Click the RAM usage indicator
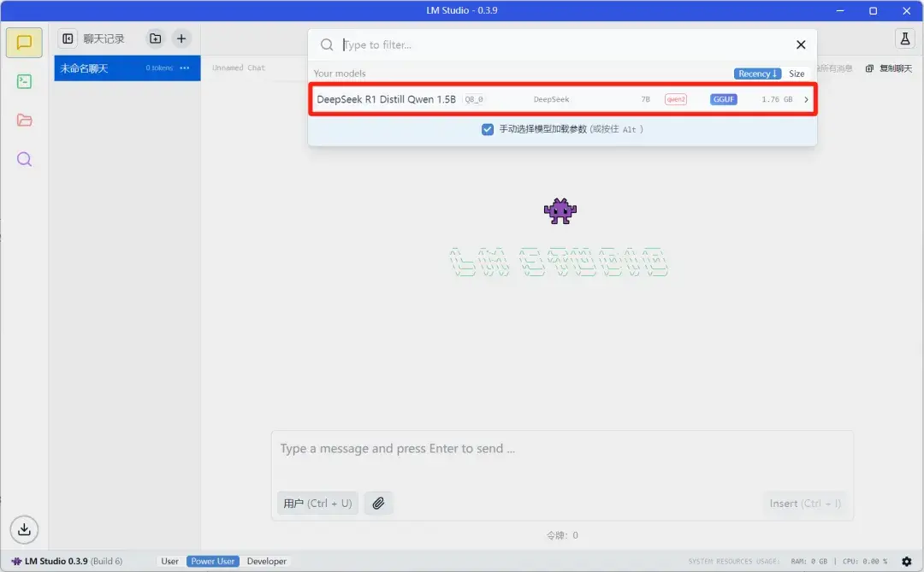The width and height of the screenshot is (924, 572). coord(809,562)
